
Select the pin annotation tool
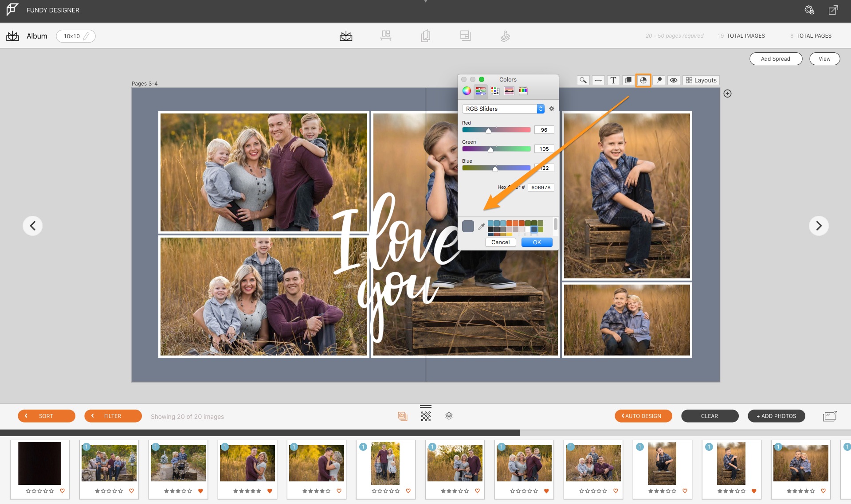[659, 80]
